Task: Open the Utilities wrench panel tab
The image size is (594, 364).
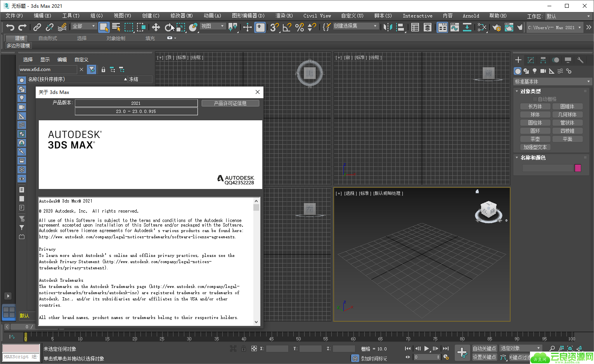Action: tap(580, 60)
